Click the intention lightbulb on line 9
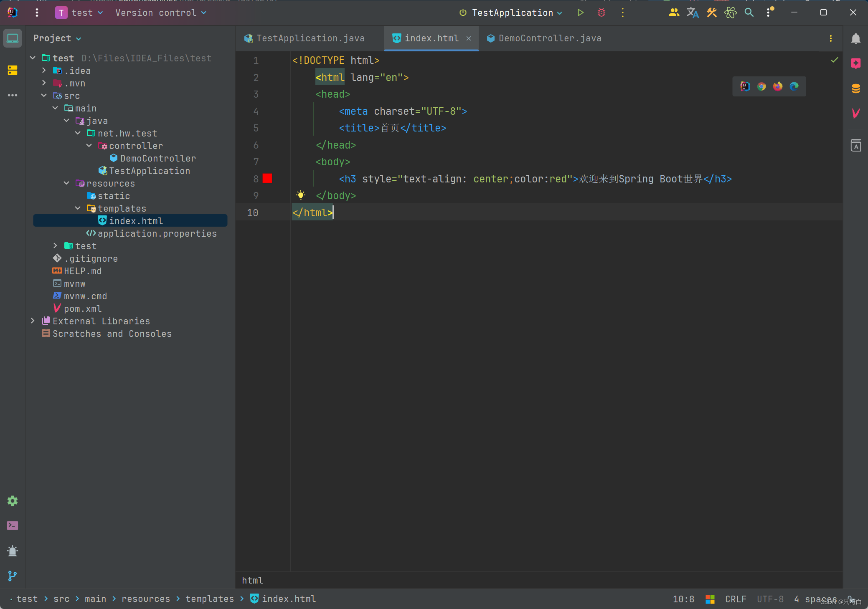868x609 pixels. [x=301, y=195]
